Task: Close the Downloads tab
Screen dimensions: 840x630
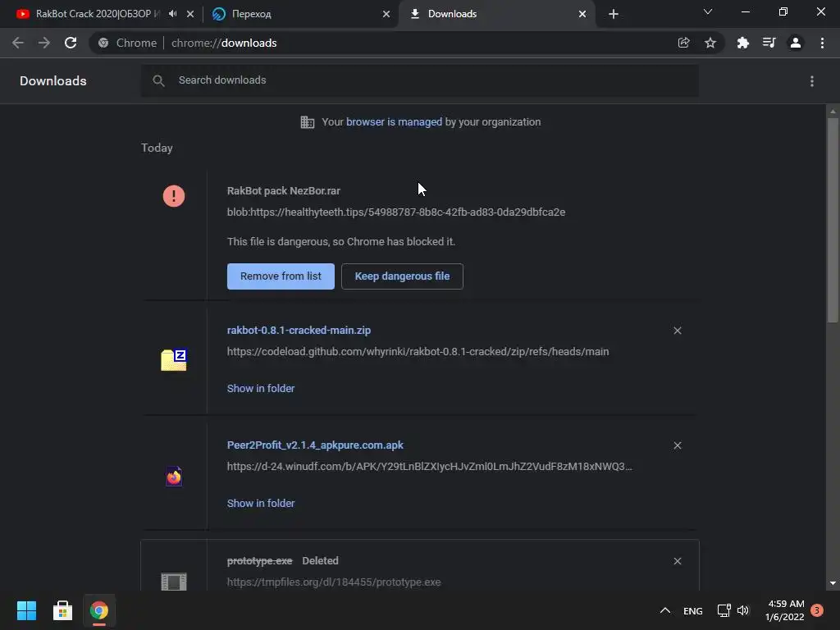Action: pyautogui.click(x=582, y=14)
